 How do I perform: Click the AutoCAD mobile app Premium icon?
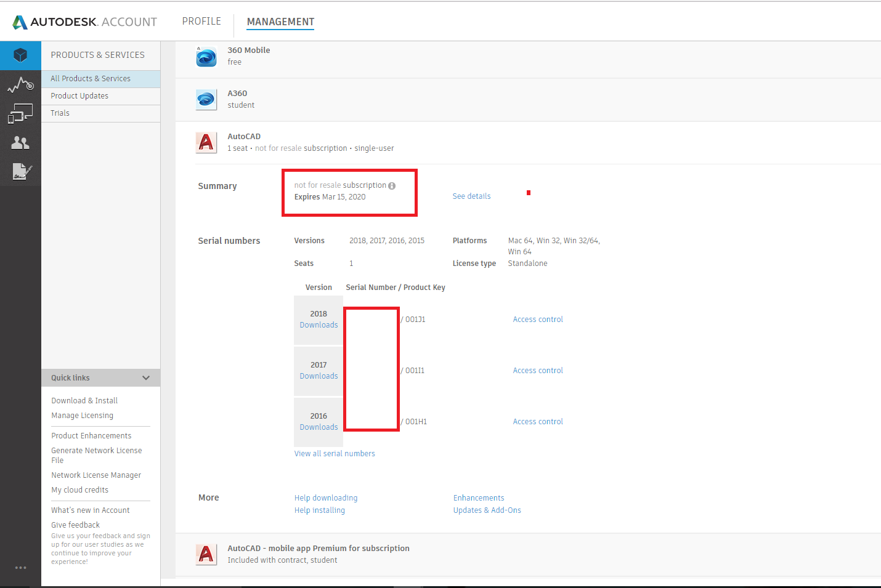coord(206,554)
